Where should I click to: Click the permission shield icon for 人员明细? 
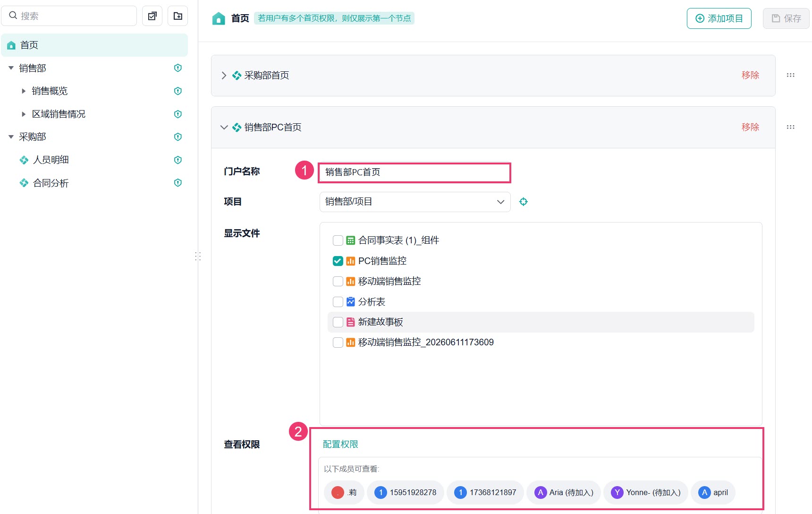(178, 160)
